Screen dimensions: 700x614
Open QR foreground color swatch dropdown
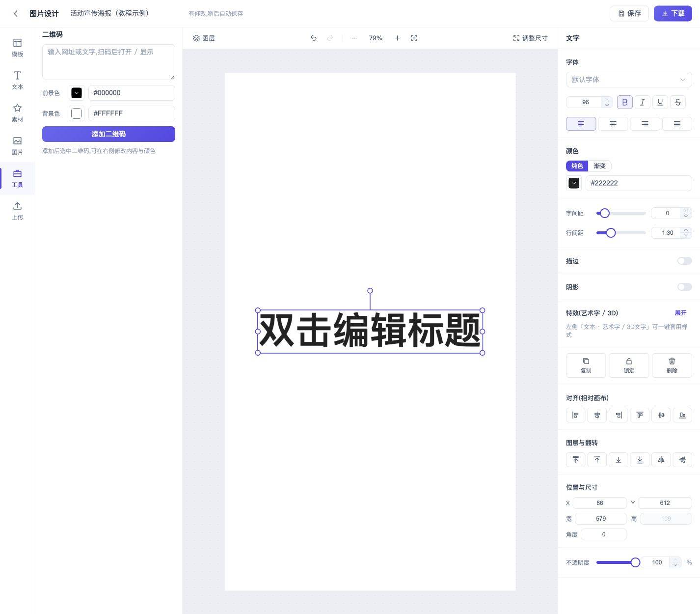click(77, 93)
